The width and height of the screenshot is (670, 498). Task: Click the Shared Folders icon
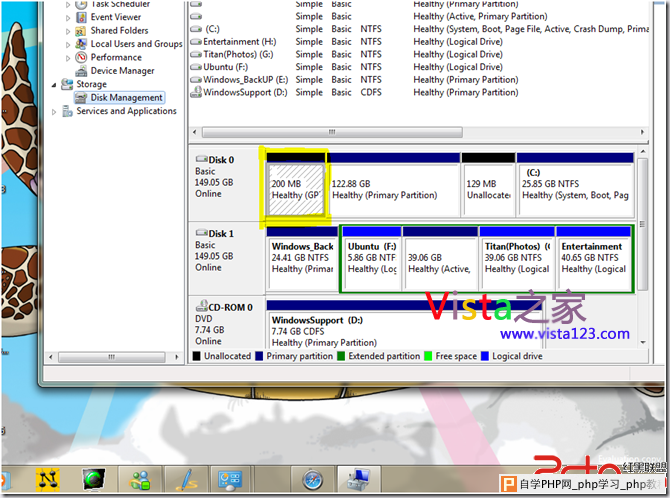[x=81, y=31]
